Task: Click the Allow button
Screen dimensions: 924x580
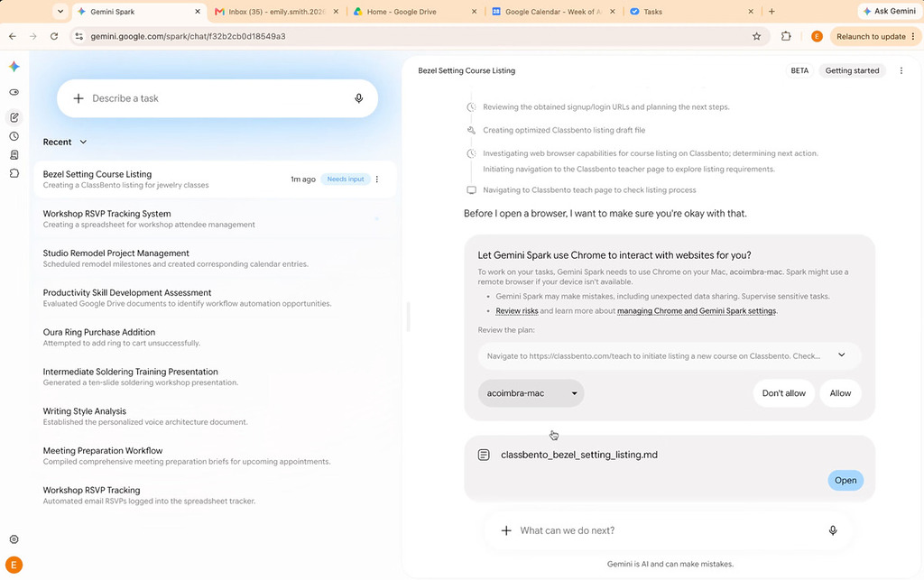Action: 840,393
